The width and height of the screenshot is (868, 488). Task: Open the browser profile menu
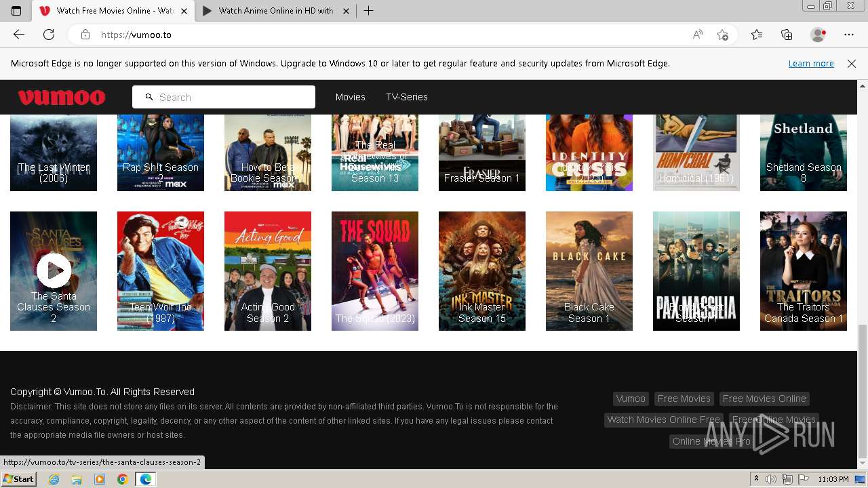[x=818, y=35]
